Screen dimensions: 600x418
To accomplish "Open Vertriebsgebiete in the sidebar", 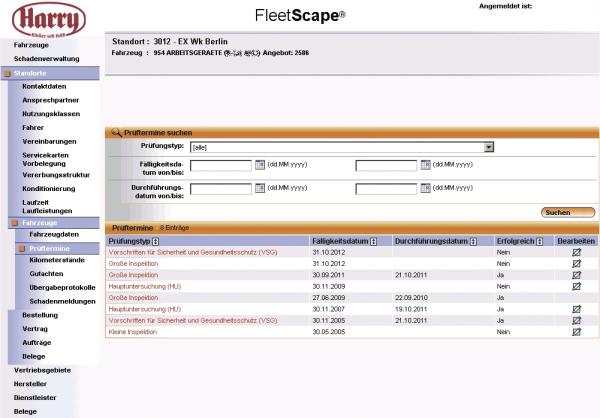I will point(42,371).
